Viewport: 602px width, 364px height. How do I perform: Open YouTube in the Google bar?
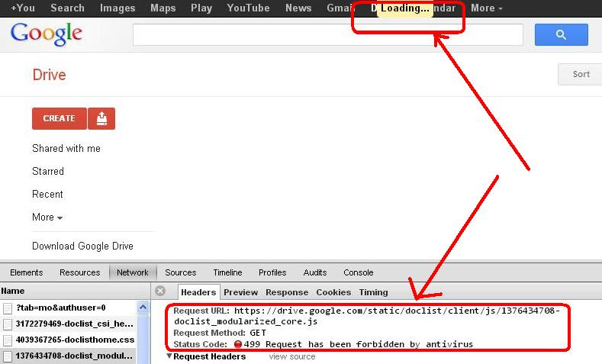(x=248, y=8)
